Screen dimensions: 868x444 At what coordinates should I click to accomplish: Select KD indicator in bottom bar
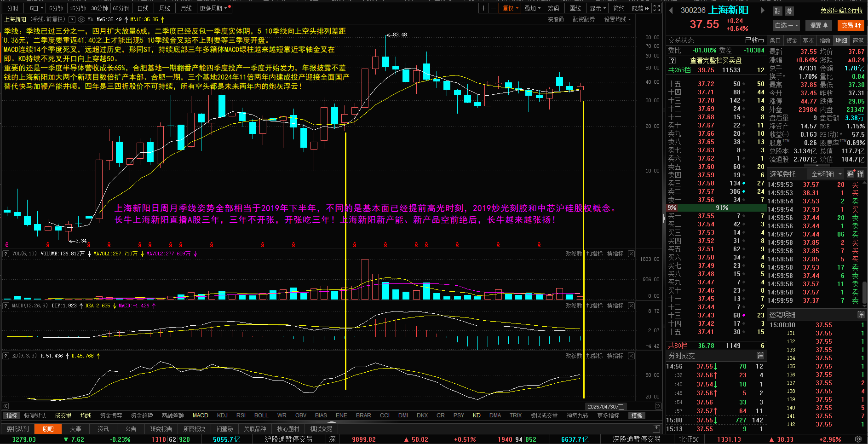pos(477,416)
